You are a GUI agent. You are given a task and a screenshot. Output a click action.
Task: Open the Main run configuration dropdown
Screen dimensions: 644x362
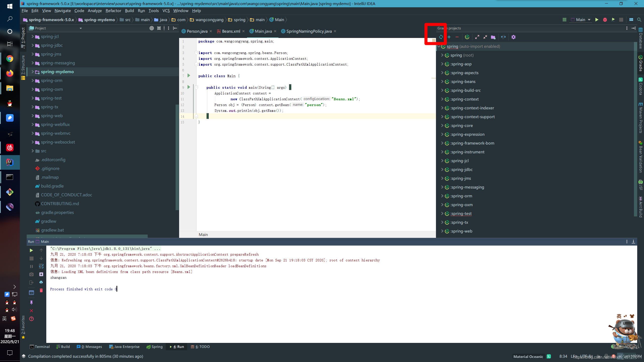coord(581,20)
